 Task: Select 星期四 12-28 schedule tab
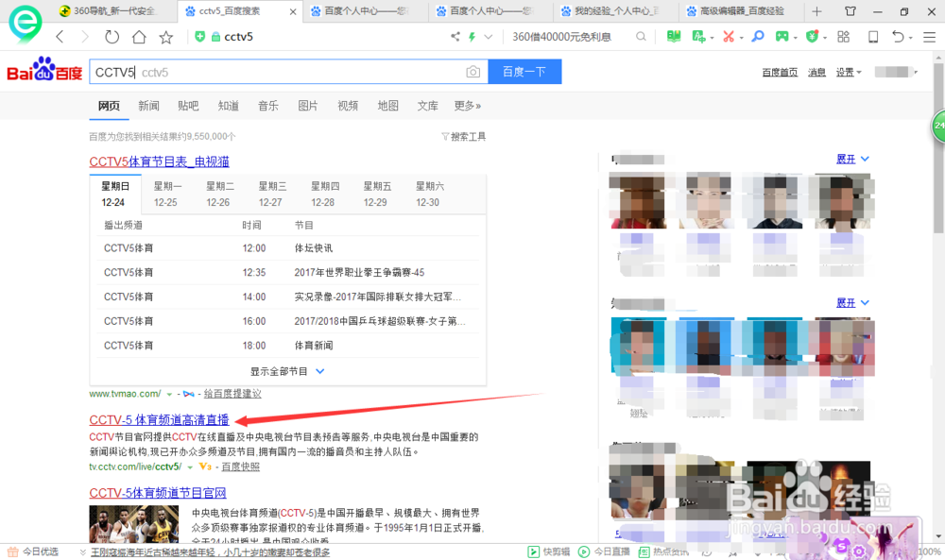324,194
